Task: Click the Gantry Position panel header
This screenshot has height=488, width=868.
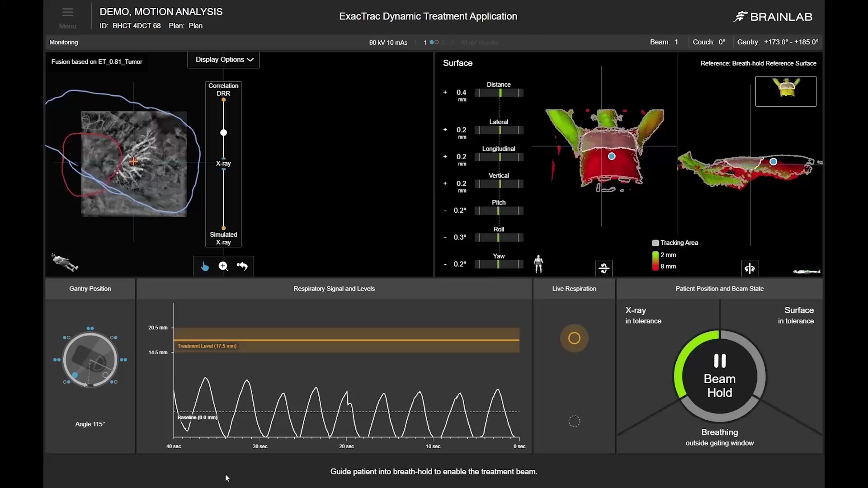Action: click(x=90, y=289)
